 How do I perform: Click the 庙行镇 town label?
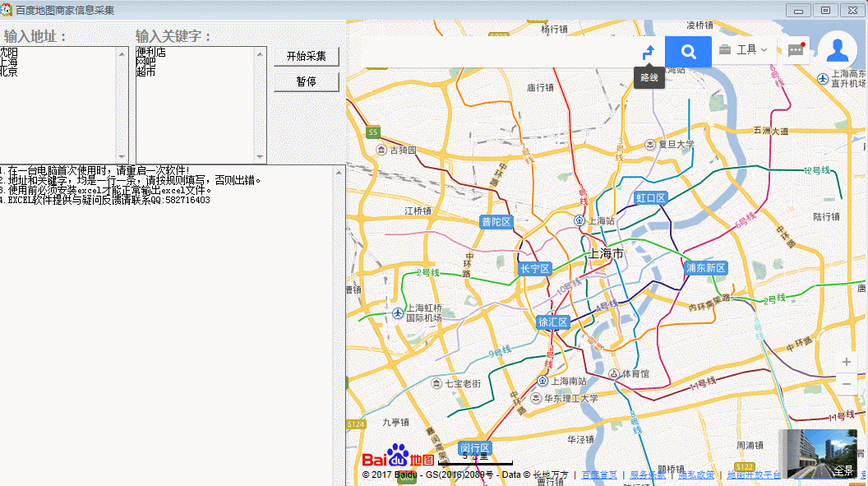[540, 87]
